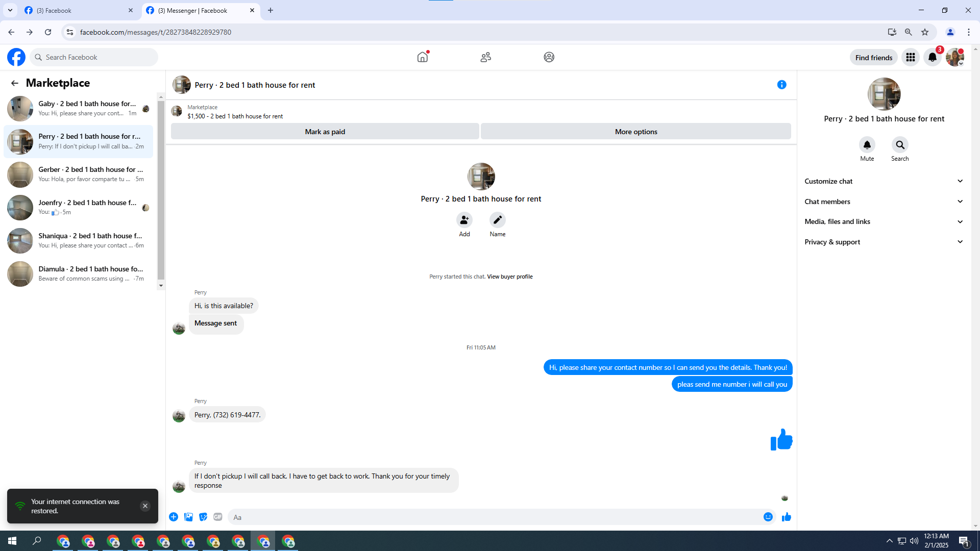Edit the chat name with pencil icon
This screenshot has height=551, width=980.
tap(498, 220)
